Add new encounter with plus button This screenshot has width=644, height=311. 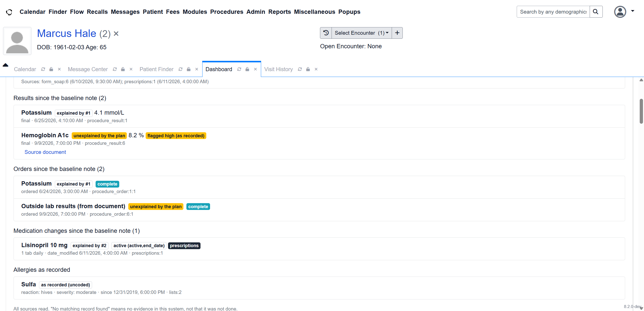tap(397, 33)
